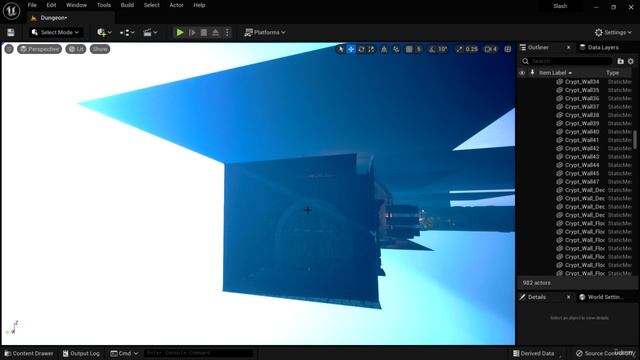Open the Outliner settings gear
640x360 pixels.
coord(631,61)
